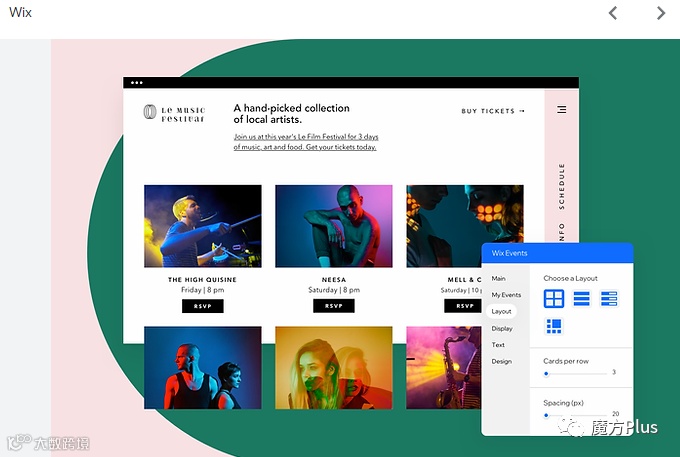
Task: Select the plain list layout icon
Action: tap(582, 299)
